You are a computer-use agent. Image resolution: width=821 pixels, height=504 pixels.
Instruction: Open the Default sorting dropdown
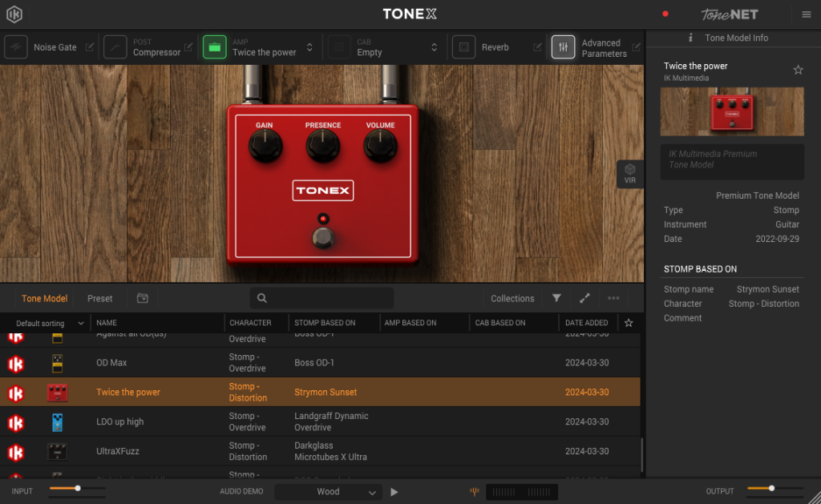pyautogui.click(x=50, y=324)
